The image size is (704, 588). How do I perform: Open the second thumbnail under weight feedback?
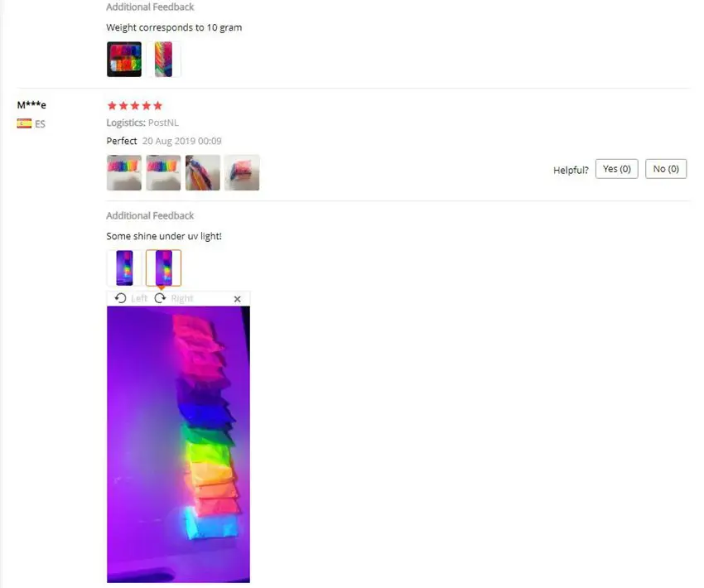point(163,60)
